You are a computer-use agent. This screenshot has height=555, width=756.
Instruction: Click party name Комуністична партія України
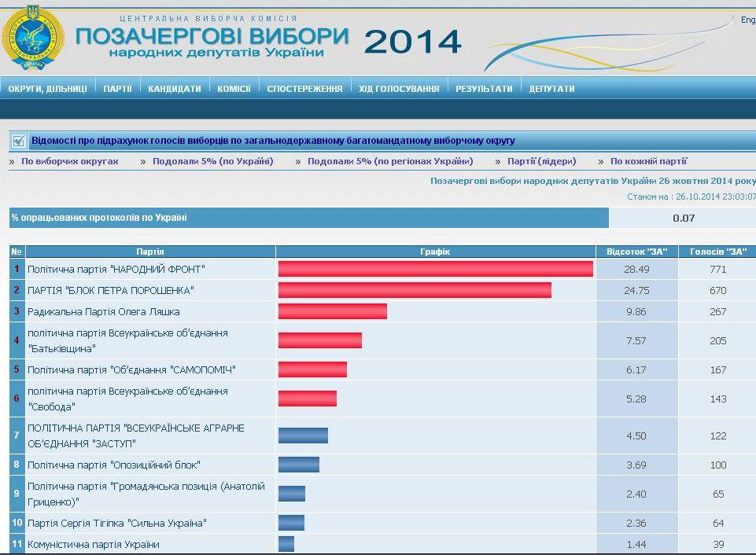[94, 545]
